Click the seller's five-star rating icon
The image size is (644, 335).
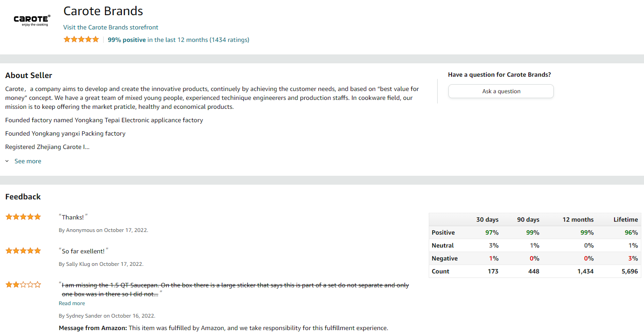pos(81,39)
